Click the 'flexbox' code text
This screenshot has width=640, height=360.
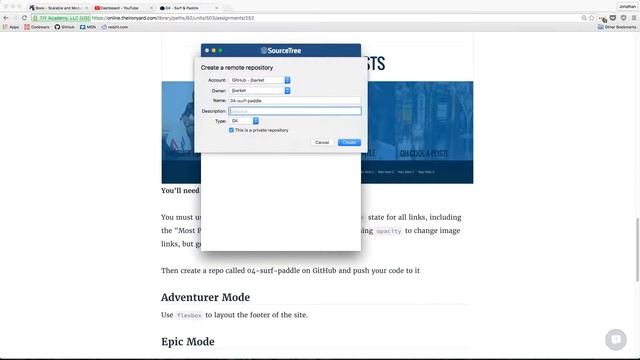click(189, 315)
